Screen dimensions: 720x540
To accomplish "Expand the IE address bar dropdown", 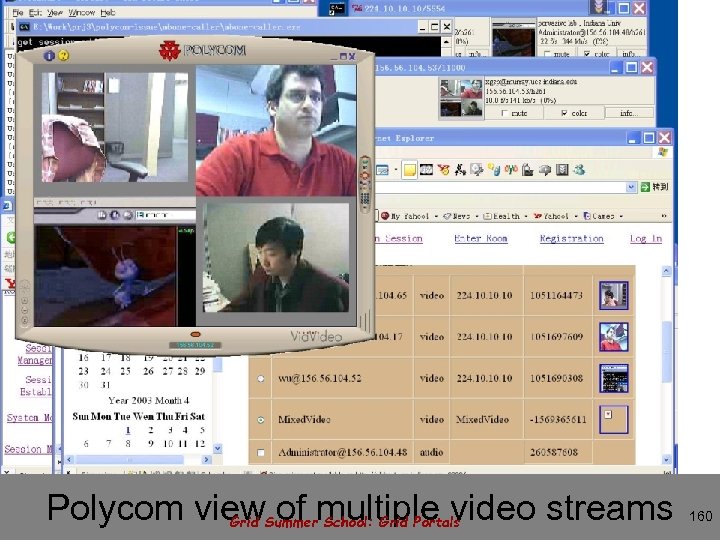I will click(x=631, y=187).
